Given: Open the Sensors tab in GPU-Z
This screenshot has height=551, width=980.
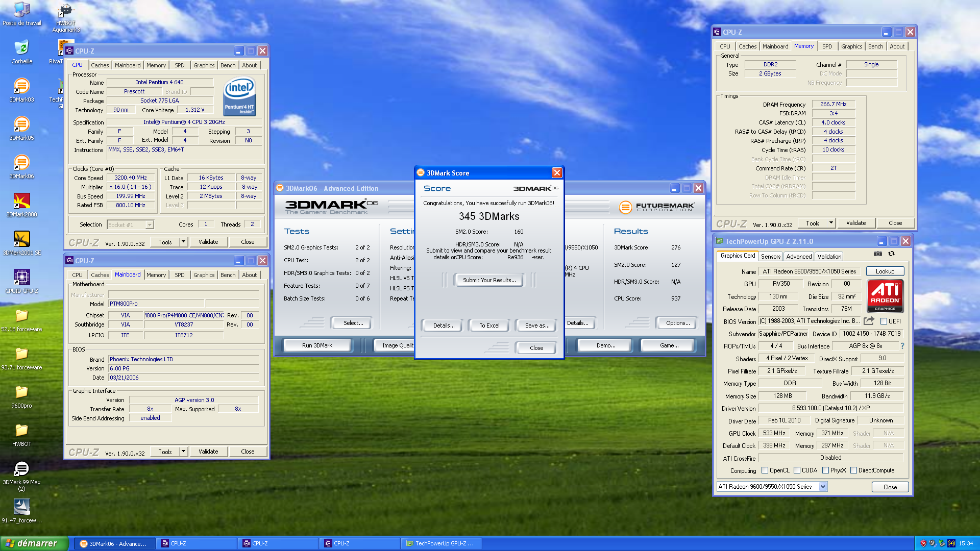Looking at the screenshot, I should [x=770, y=257].
